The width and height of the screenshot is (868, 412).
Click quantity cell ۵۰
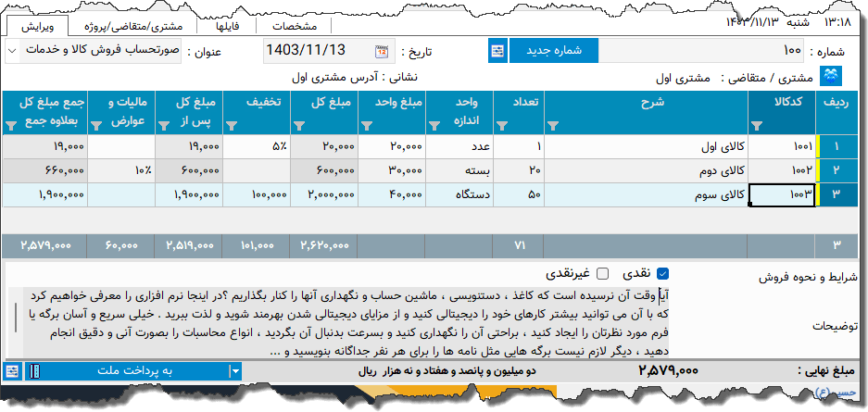point(520,194)
